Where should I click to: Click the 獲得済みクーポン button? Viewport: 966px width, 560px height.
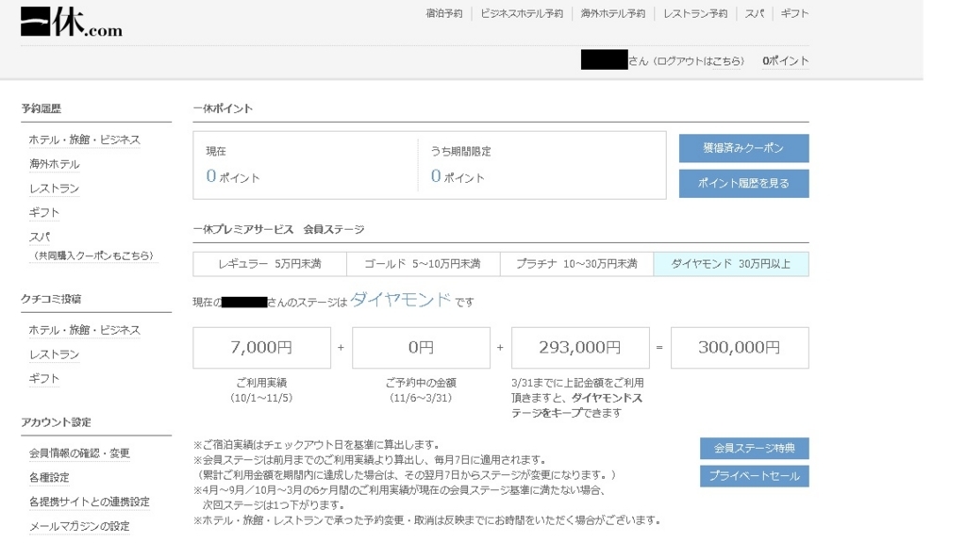coord(743,148)
